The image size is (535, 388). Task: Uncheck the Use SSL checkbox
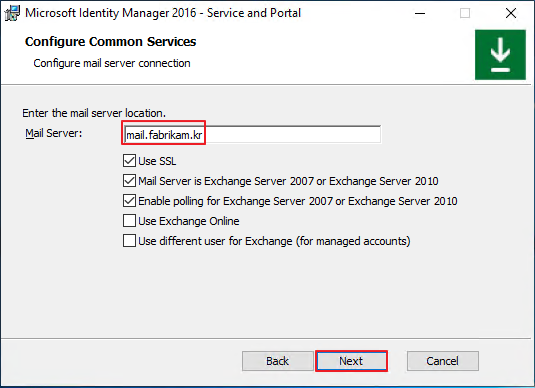tap(129, 160)
